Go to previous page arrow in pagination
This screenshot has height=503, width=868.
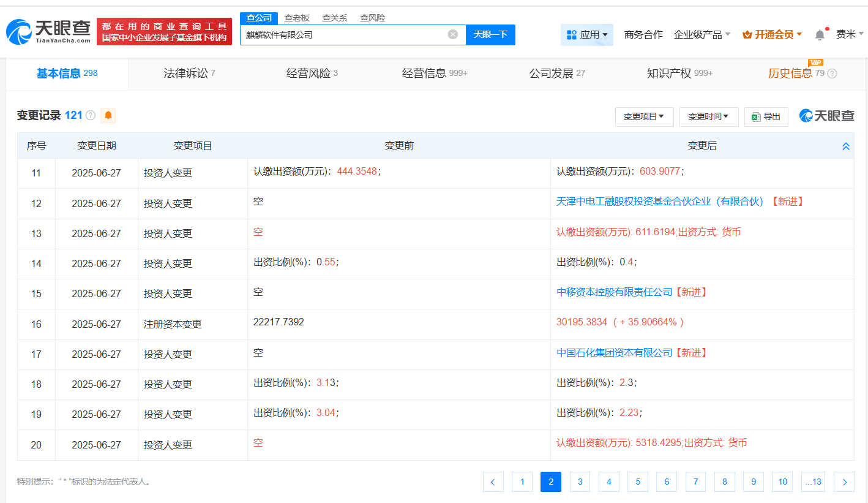pos(493,482)
